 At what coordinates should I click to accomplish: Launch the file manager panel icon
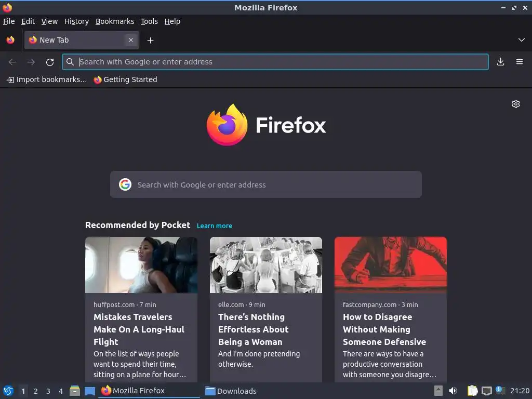(75, 391)
